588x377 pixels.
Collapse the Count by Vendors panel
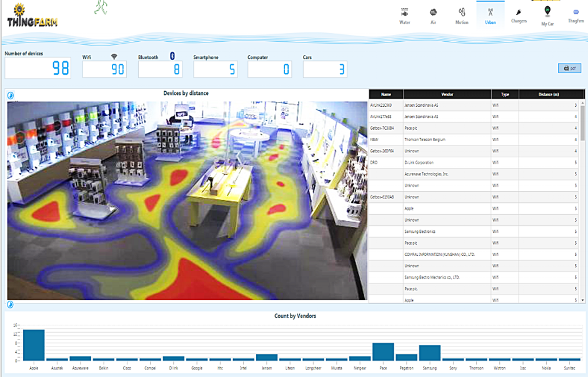click(x=10, y=305)
